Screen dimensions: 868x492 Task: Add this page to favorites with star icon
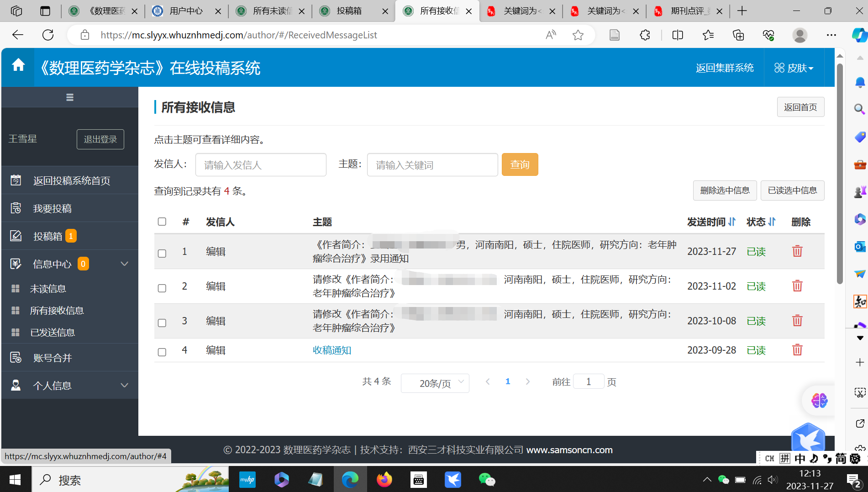click(578, 35)
